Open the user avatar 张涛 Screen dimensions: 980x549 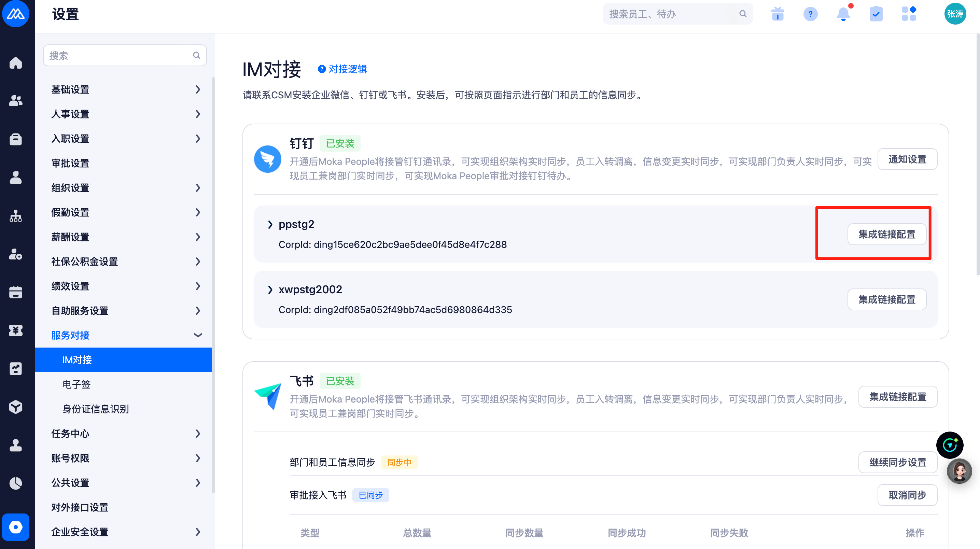click(x=955, y=14)
